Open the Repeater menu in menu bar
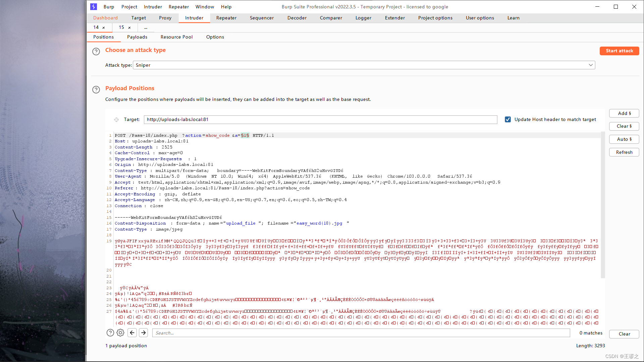The height and width of the screenshot is (362, 644). 179,7
